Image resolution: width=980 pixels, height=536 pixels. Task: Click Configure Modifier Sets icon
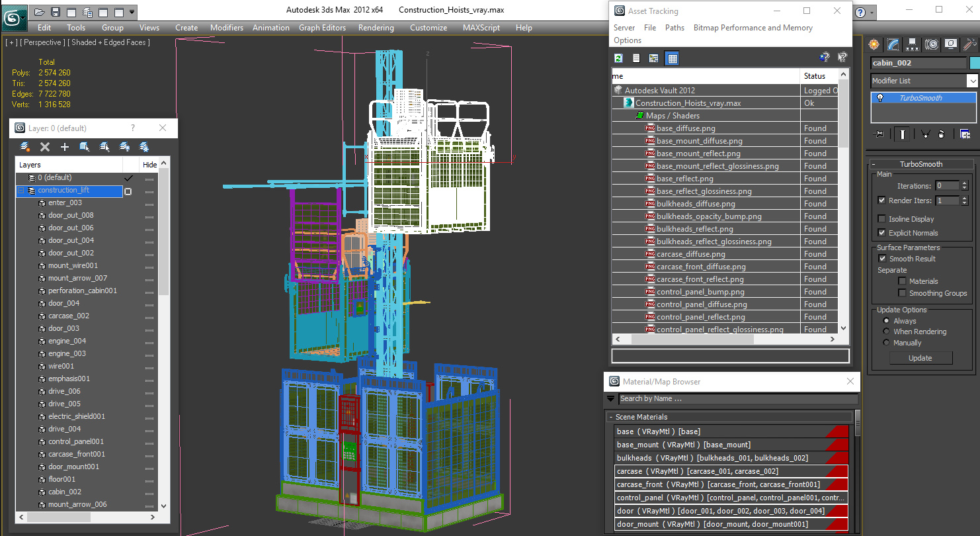pos(965,134)
